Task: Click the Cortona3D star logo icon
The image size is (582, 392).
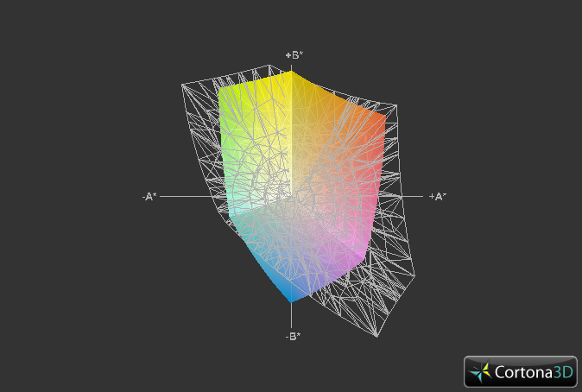Action: click(481, 372)
